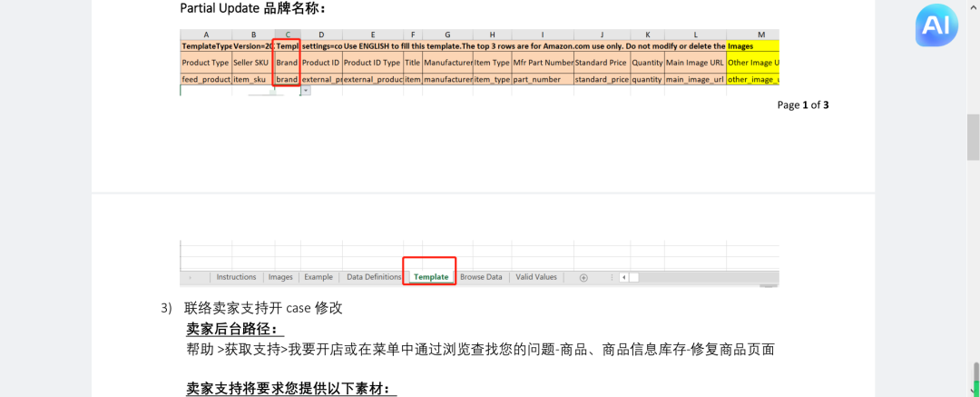Select the Standard Price cell
This screenshot has height=397, width=980.
[602, 63]
